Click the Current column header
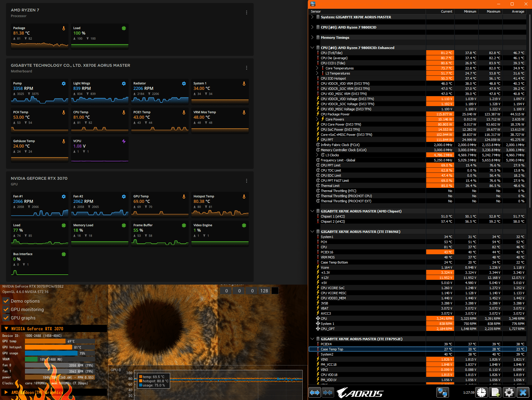This screenshot has width=532, height=400. click(440, 11)
